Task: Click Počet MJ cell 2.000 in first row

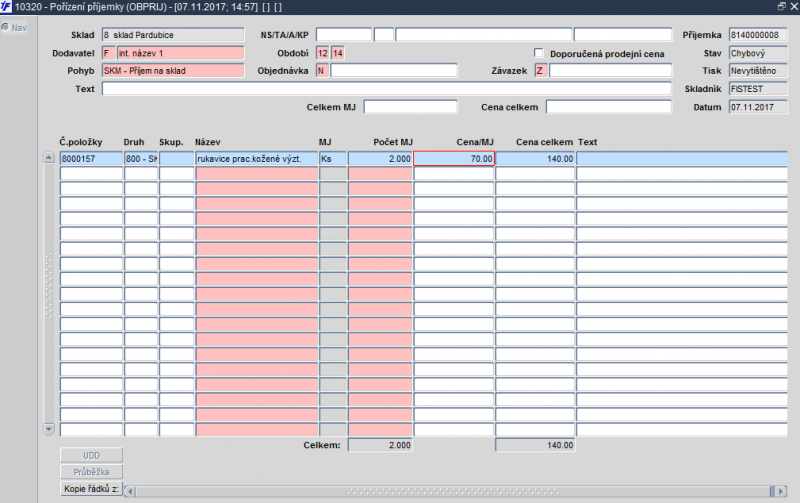Action: [380, 159]
